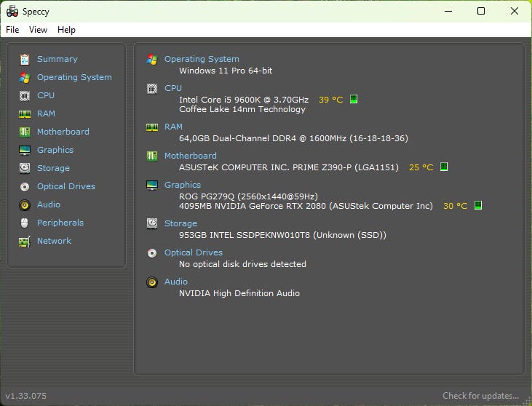This screenshot has width=532, height=406.
Task: Click the Storage heading link in summary
Action: tap(180, 223)
